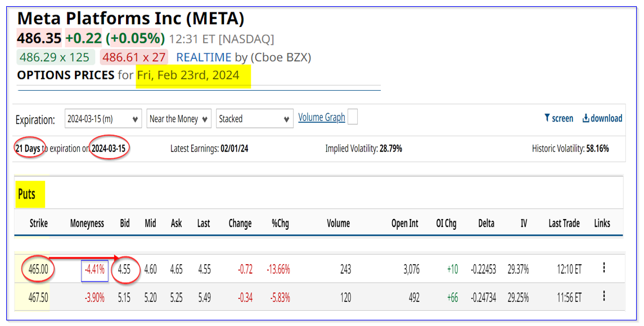This screenshot has height=326, width=644.
Task: Select the 465.00 strike price
Action: tap(38, 270)
